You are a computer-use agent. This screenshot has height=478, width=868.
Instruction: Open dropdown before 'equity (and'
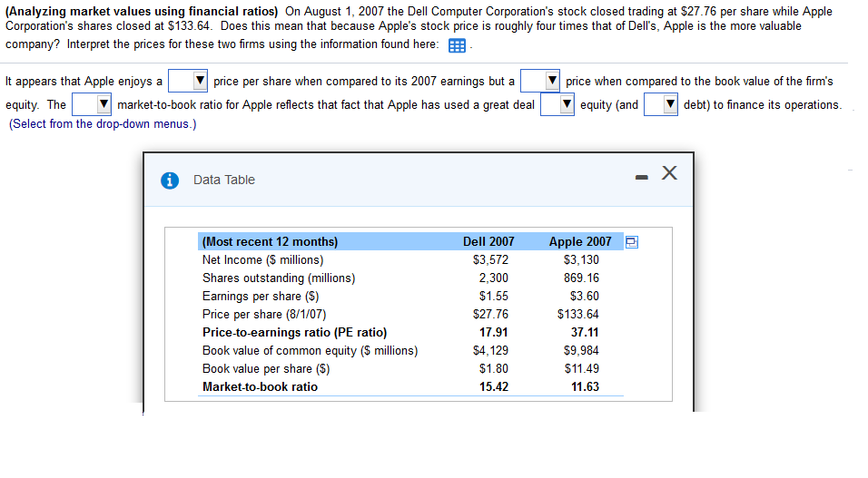pos(557,104)
